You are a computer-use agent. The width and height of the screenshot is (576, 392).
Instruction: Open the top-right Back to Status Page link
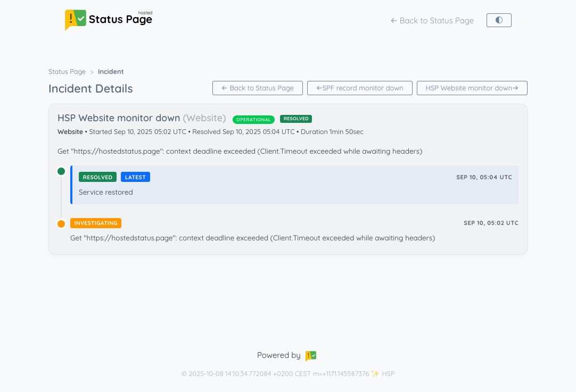click(x=432, y=20)
